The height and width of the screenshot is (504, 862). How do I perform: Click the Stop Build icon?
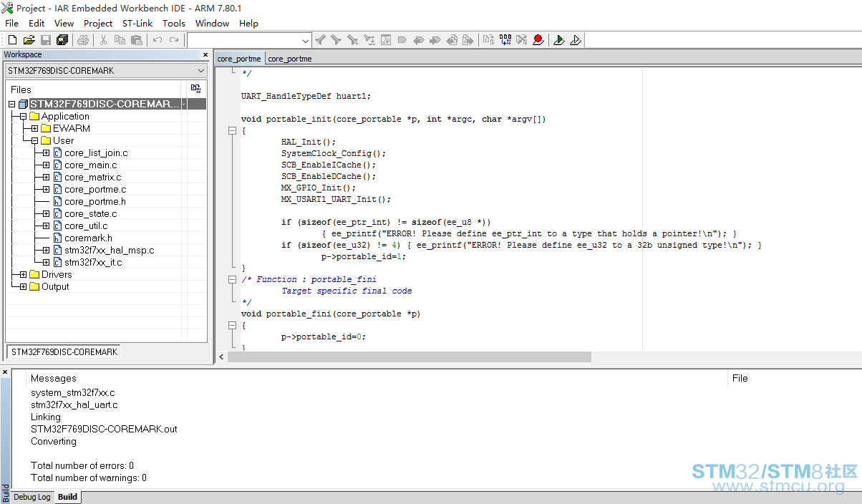[522, 40]
